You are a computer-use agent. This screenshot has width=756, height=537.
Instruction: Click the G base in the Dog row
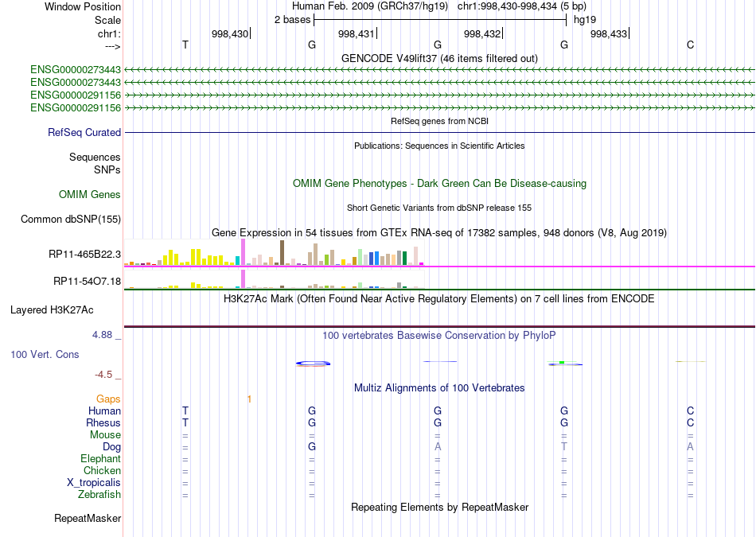tap(312, 447)
